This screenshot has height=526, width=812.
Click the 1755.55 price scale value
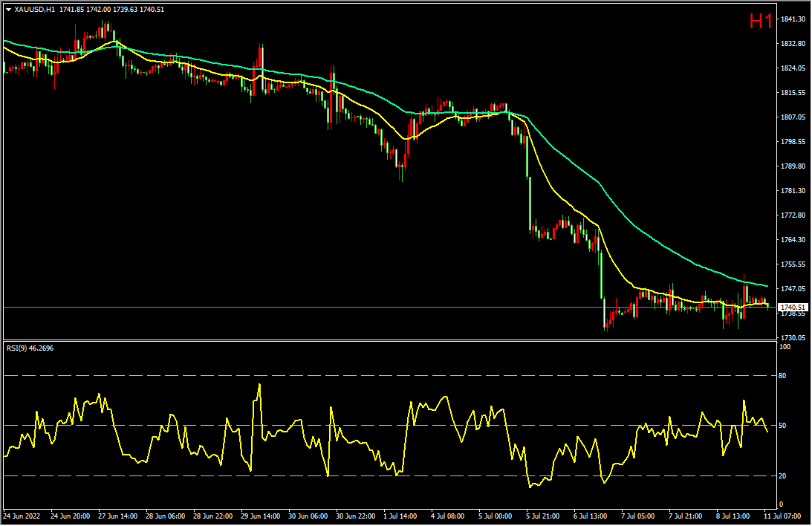pyautogui.click(x=793, y=264)
